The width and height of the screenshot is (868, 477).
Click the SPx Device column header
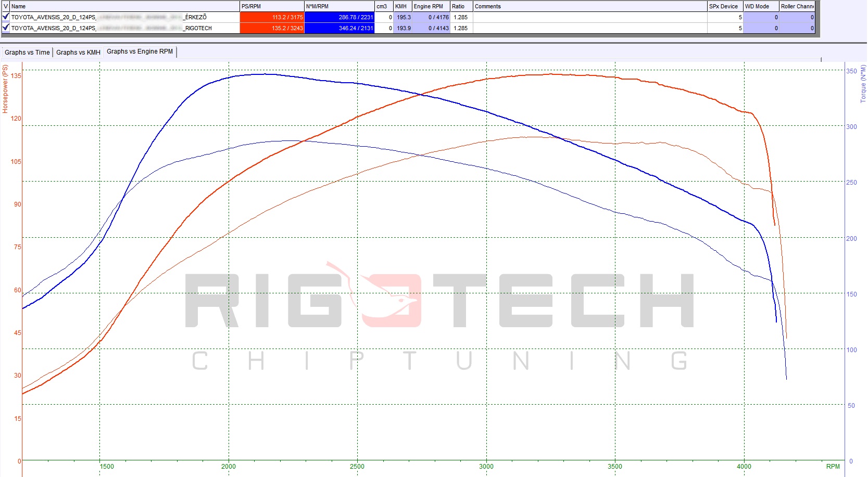pos(725,6)
